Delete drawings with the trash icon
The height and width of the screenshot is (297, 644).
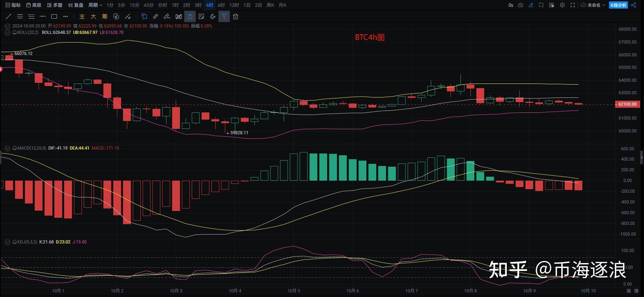236,16
